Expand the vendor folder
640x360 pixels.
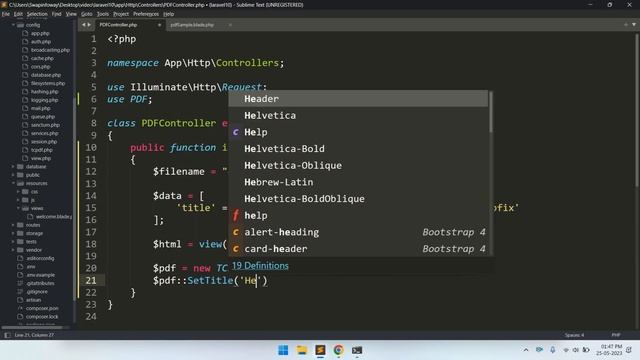click(13, 250)
